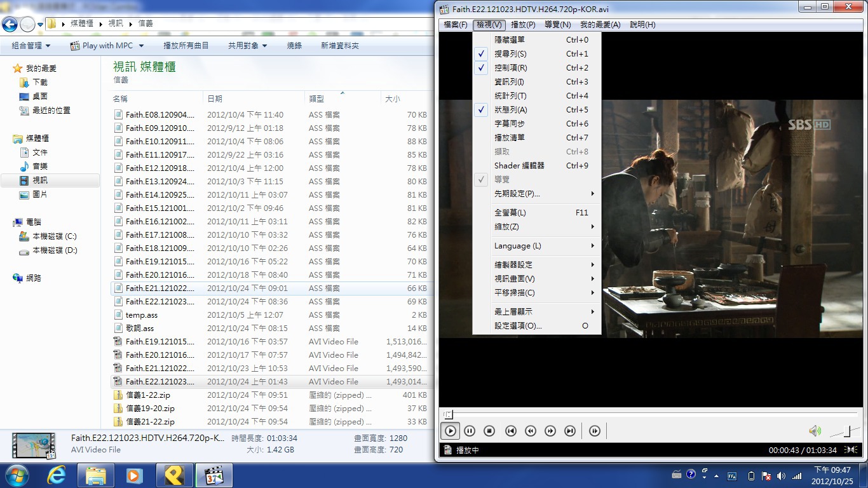This screenshot has width=868, height=488.
Task: Click the seek bar thumb at the start
Action: pyautogui.click(x=448, y=414)
